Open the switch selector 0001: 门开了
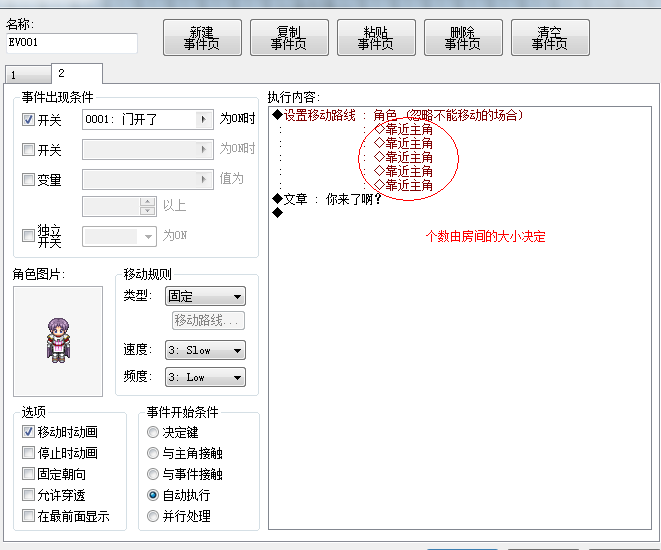 click(148, 120)
